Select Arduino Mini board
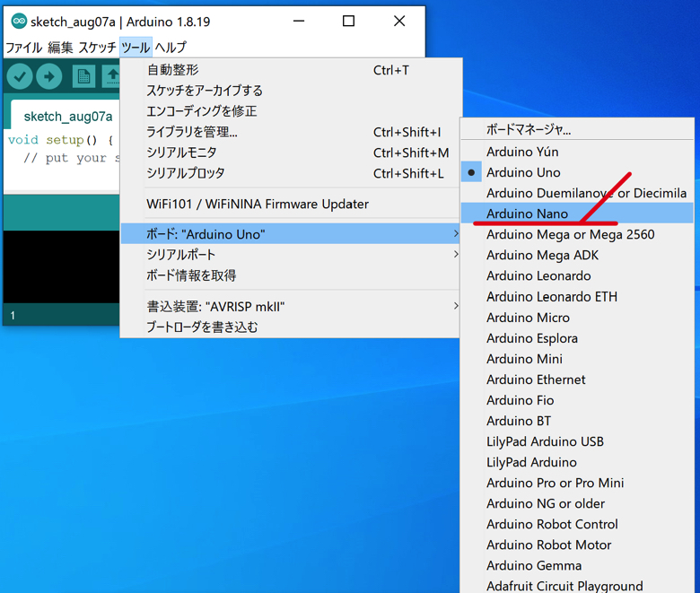Viewport: 700px width, 593px height. [x=577, y=359]
